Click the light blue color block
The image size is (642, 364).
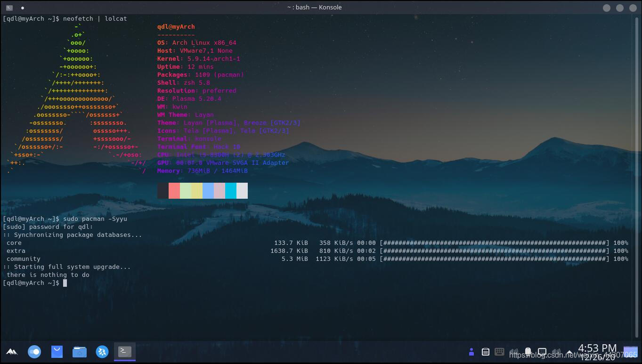pos(208,191)
